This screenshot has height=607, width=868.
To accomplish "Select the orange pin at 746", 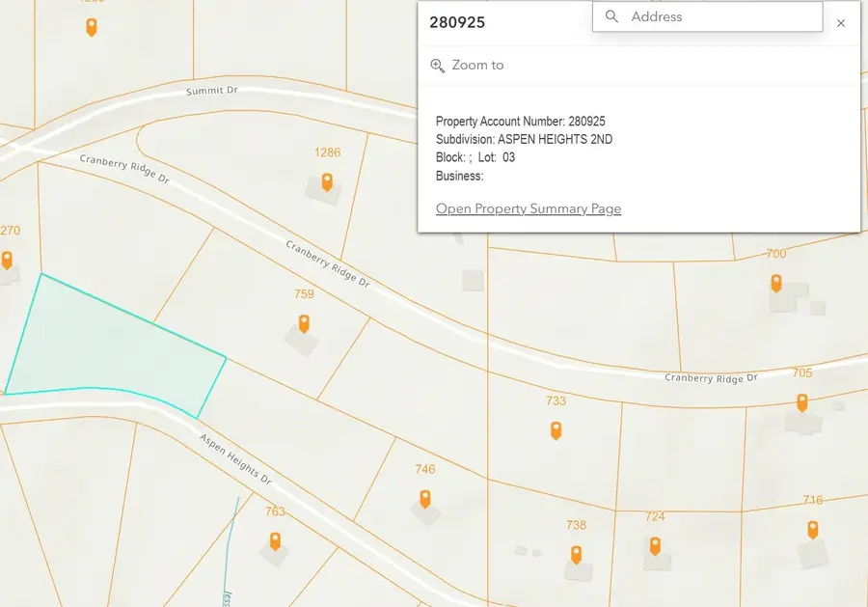I will pyautogui.click(x=425, y=499).
